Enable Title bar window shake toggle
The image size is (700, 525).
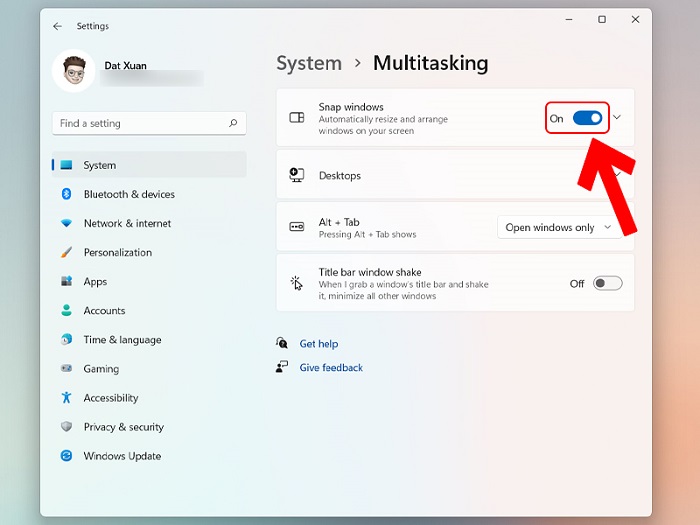pyautogui.click(x=607, y=283)
